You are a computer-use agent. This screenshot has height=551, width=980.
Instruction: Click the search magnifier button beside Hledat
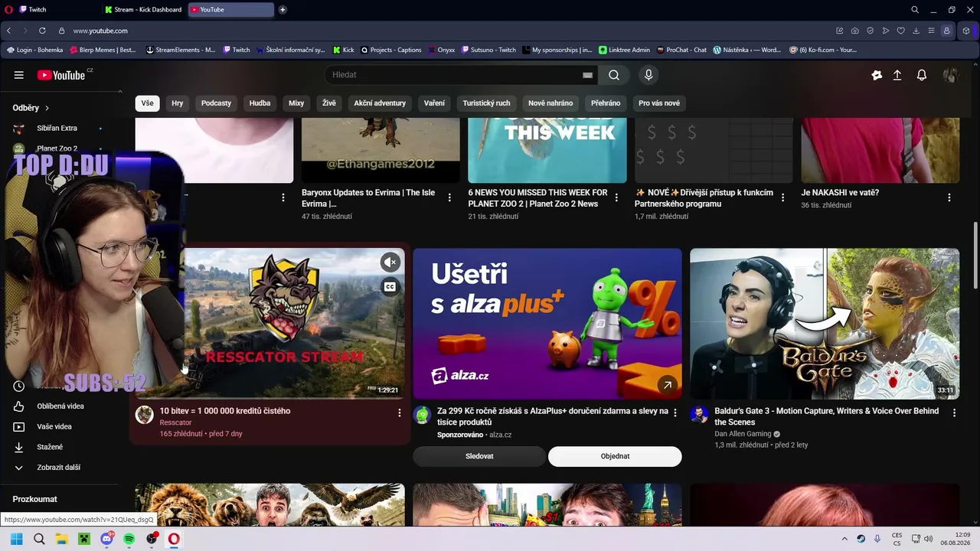coord(614,75)
